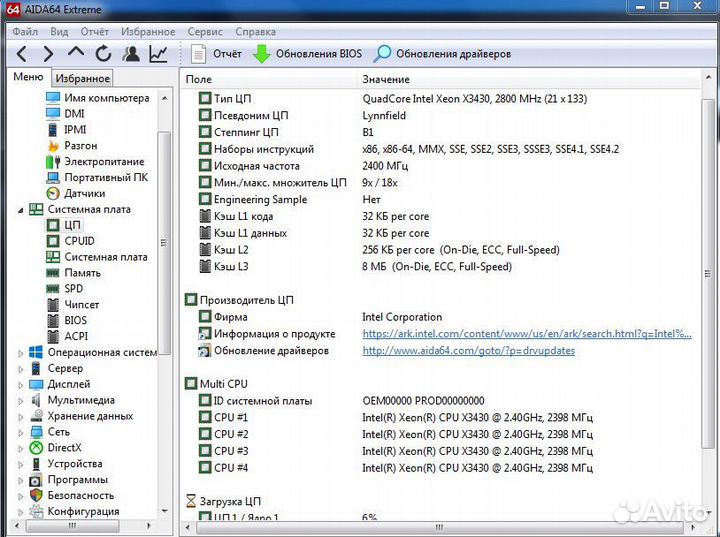Open the Файл menu
Viewport: 720px width, 537px height.
pos(25,32)
